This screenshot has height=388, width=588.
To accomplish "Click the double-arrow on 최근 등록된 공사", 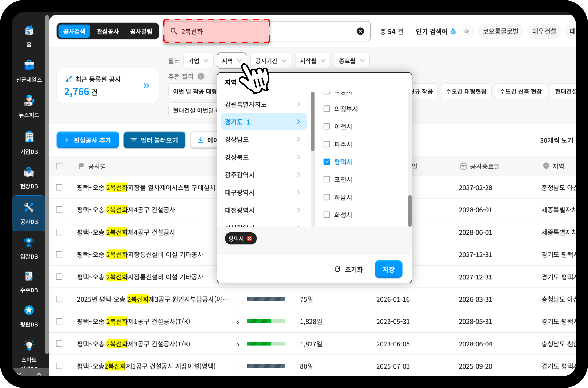I will coord(146,85).
